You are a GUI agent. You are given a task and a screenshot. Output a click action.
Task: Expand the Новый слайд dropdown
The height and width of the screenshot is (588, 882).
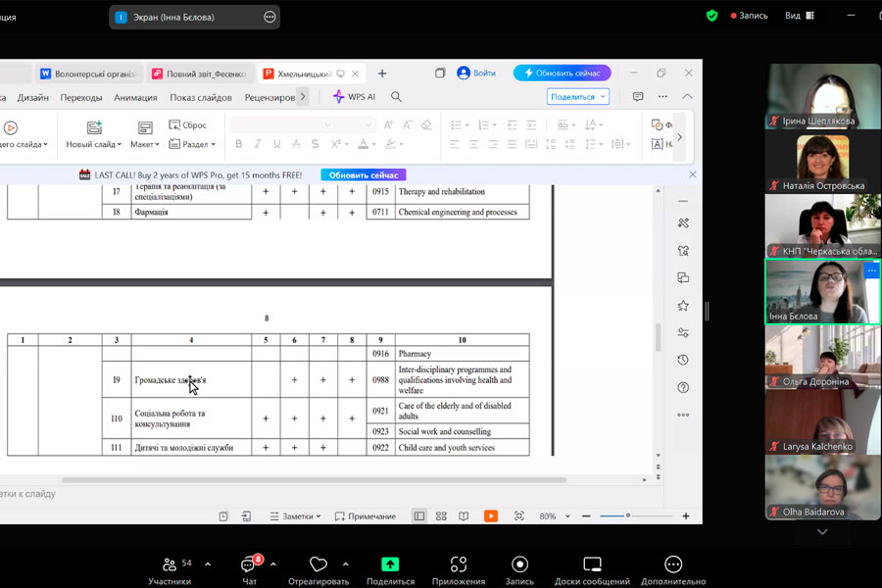tap(94, 144)
